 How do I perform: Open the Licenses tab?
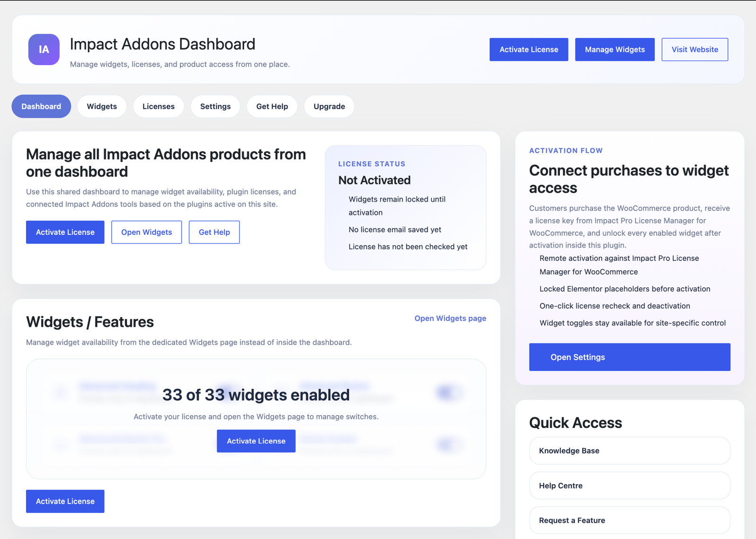click(158, 106)
